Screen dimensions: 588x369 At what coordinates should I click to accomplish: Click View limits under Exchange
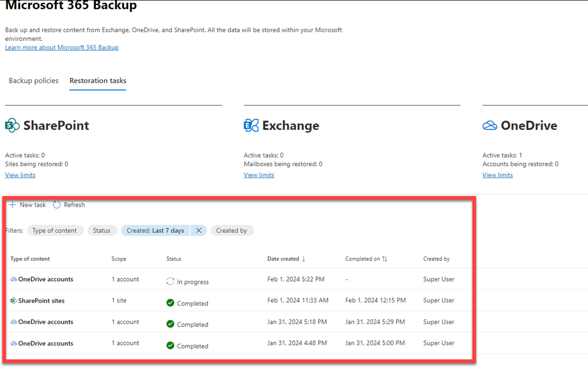click(259, 175)
